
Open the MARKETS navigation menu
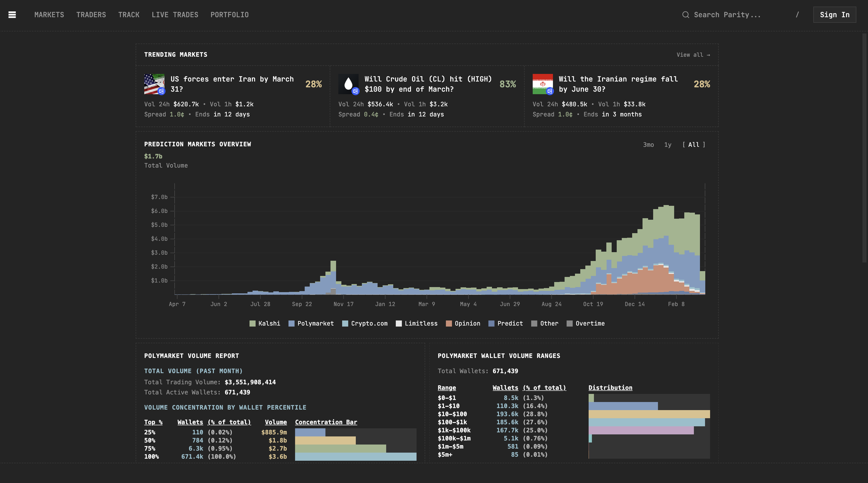pyautogui.click(x=49, y=14)
